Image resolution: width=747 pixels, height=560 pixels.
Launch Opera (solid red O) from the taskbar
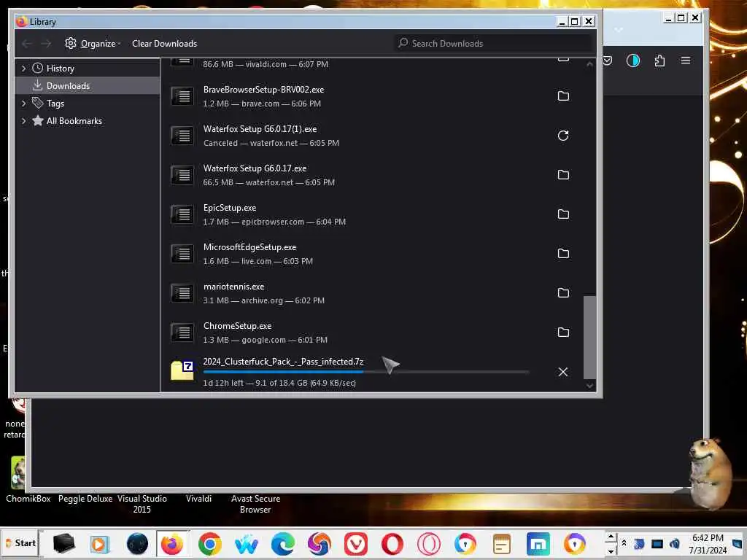[x=392, y=544]
